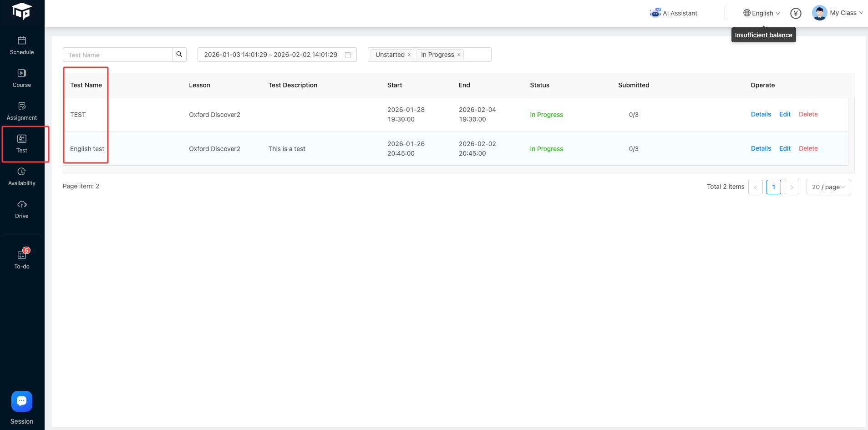Expand the English language dropdown
The width and height of the screenshot is (868, 430).
[761, 13]
